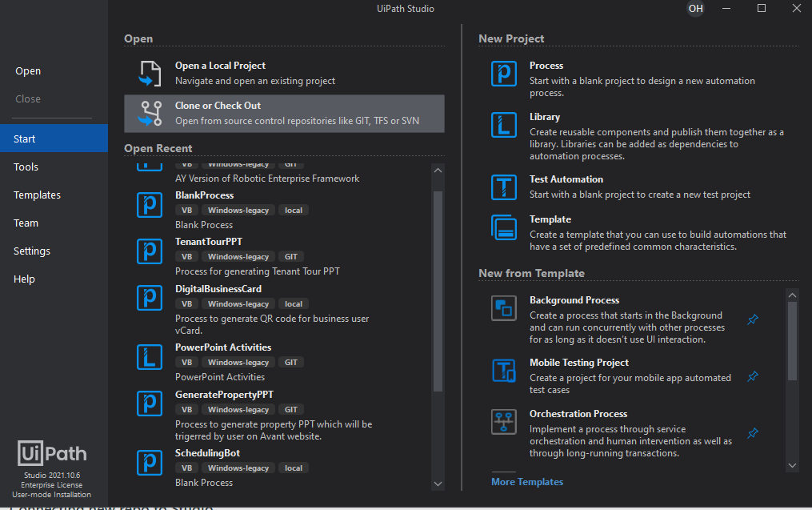Viewport: 812px width, 510px height.
Task: Click the GeneratePropertyPPT project icon
Action: coord(150,404)
